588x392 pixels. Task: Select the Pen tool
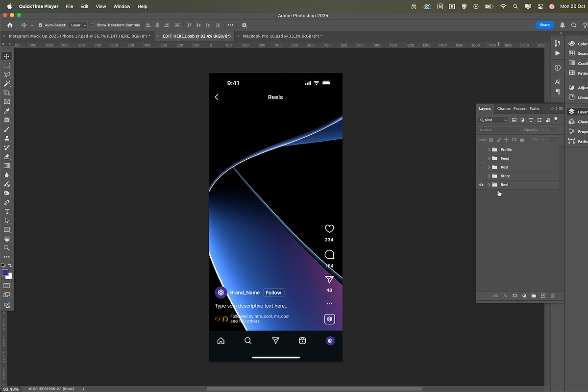click(x=7, y=202)
